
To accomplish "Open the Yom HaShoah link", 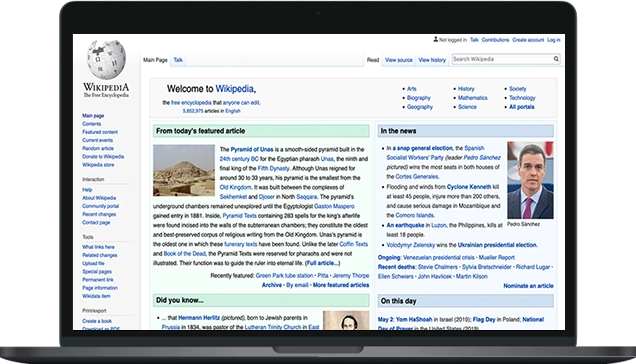I will [x=414, y=319].
